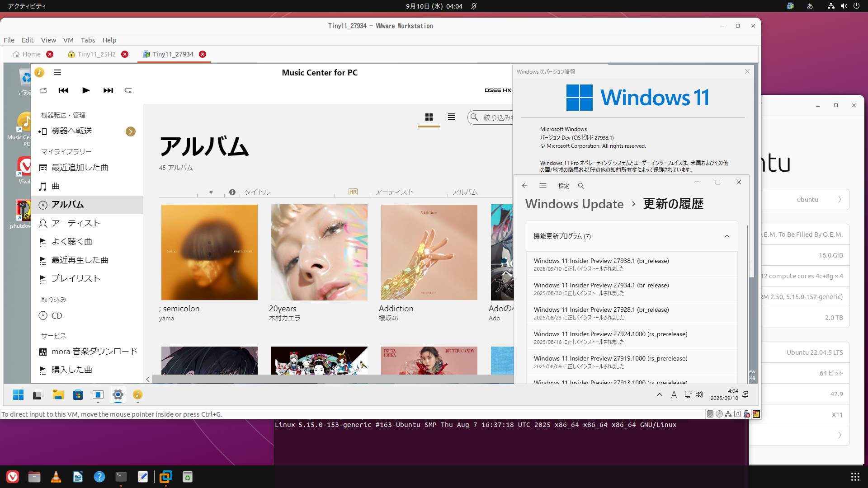Image resolution: width=868 pixels, height=488 pixels.
Task: Open 購入した曲 list
Action: click(87, 370)
